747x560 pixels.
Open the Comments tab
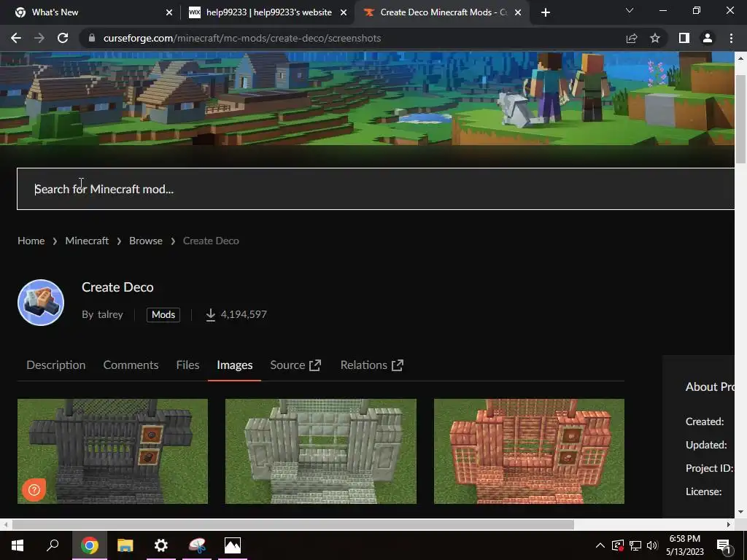(131, 365)
